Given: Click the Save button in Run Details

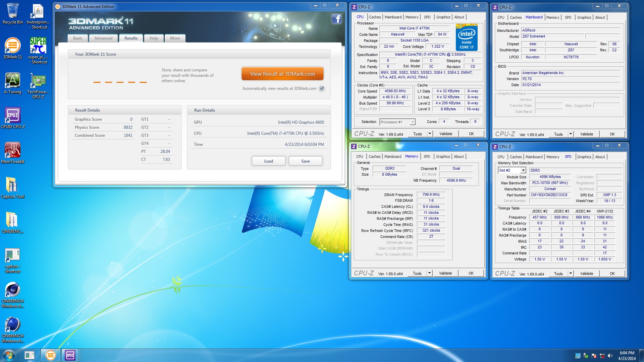Looking at the screenshot, I should point(306,161).
